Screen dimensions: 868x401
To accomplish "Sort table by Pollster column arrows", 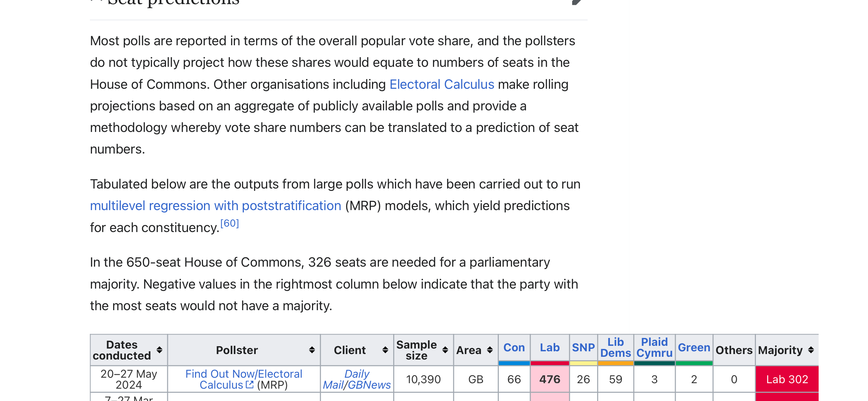I will [x=312, y=350].
